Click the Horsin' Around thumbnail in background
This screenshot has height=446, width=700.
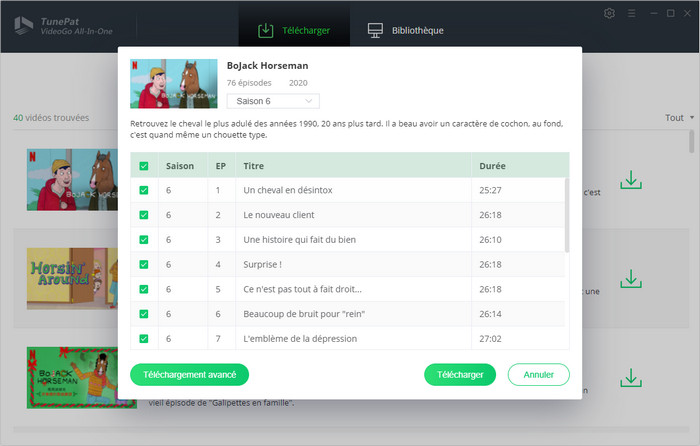72,279
